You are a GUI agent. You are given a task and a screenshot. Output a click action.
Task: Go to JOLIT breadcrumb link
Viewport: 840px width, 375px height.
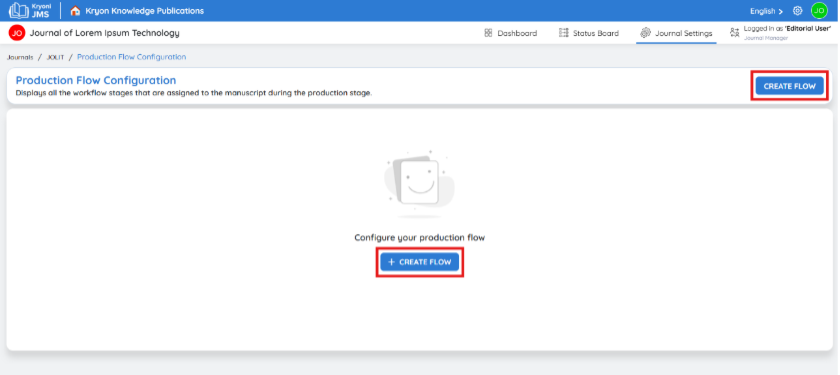click(56, 57)
